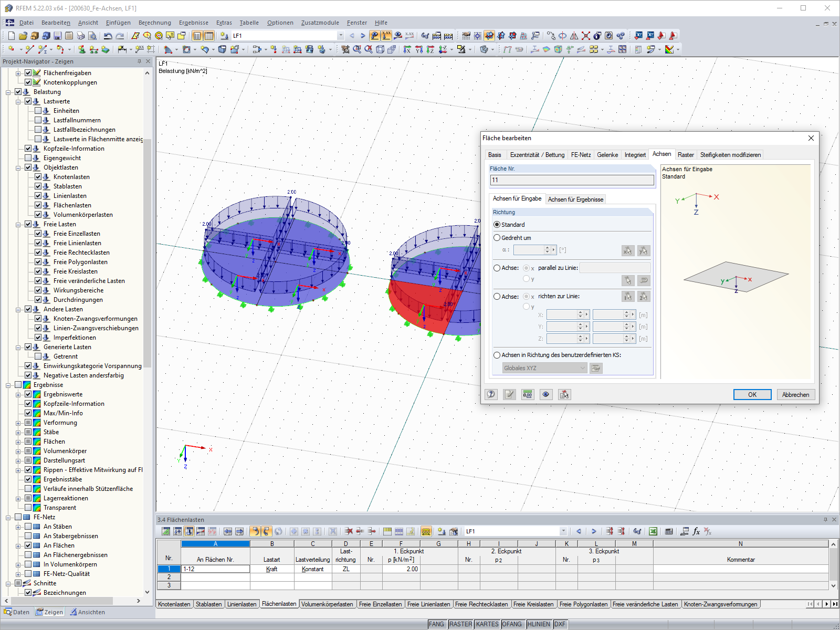Click the edit comment icon in dialog footer

tap(509, 394)
